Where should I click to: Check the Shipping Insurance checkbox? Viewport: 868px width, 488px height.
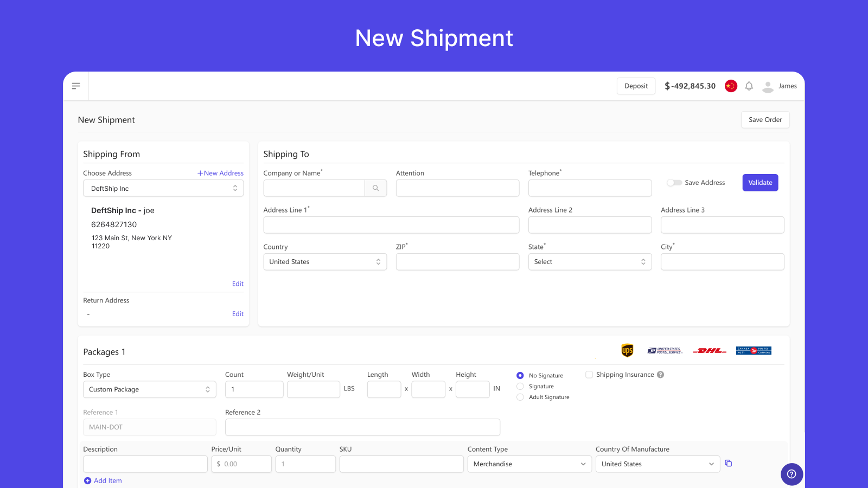pyautogui.click(x=589, y=375)
